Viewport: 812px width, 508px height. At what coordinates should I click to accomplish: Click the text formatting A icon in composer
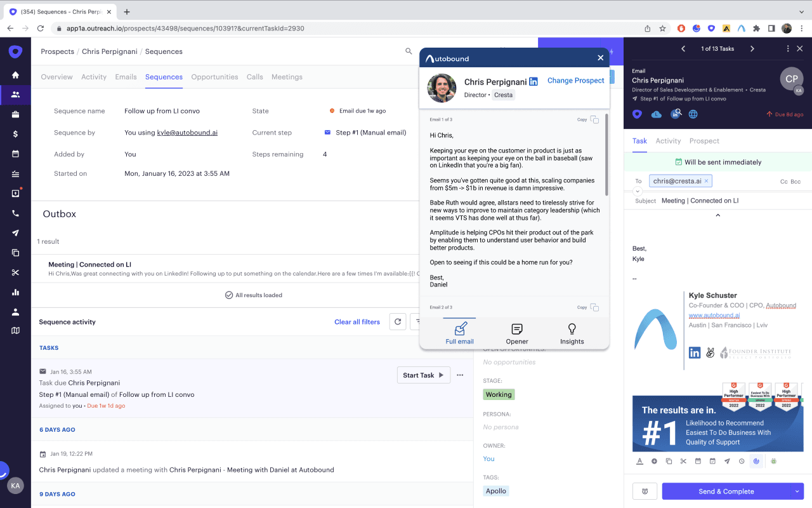(x=639, y=461)
